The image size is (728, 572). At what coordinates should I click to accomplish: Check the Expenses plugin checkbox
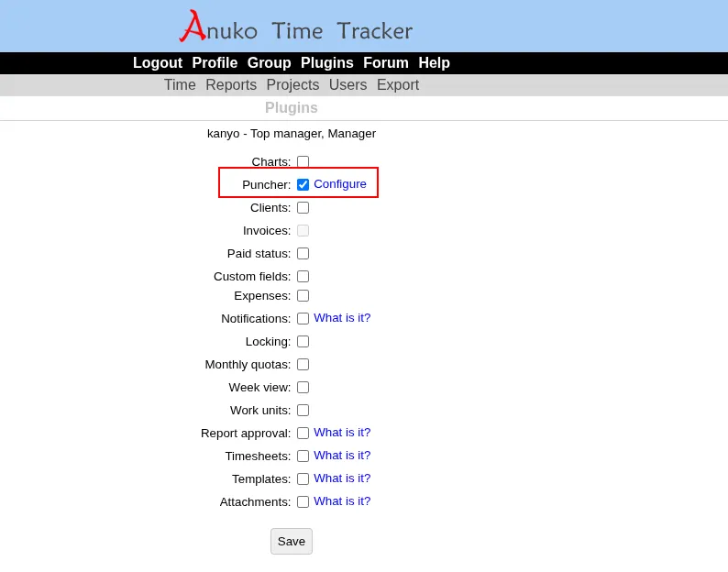(x=303, y=296)
